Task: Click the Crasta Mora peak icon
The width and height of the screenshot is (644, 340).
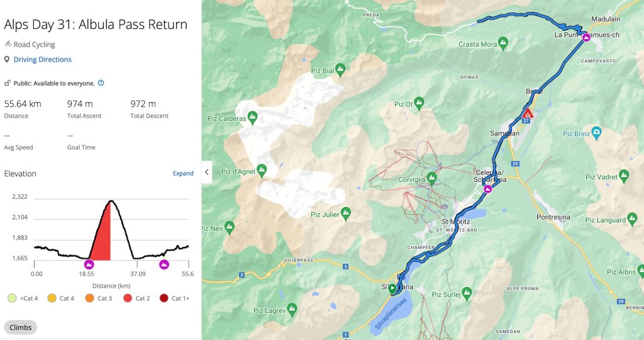Action: click(x=502, y=43)
